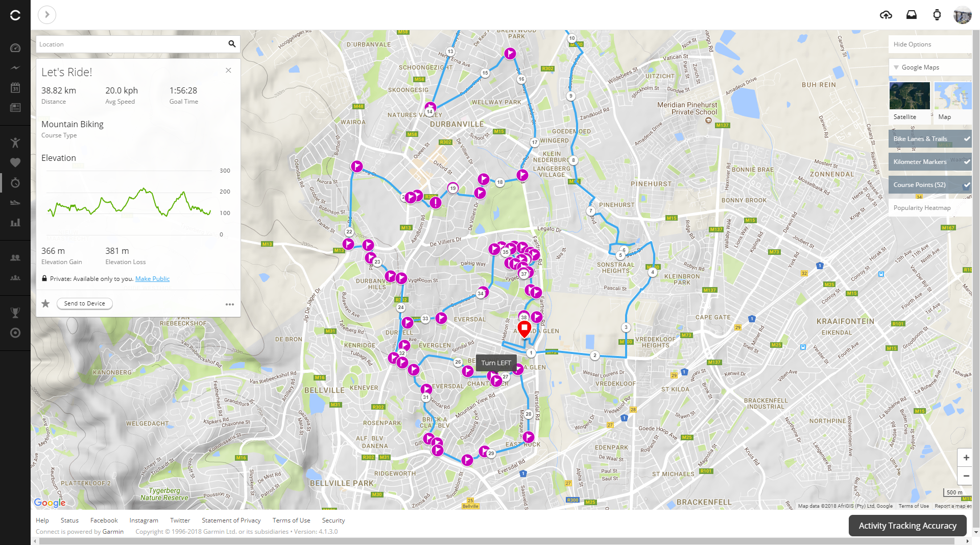Toggle Kilometer Markers option
Image resolution: width=980 pixels, height=545 pixels.
(930, 161)
